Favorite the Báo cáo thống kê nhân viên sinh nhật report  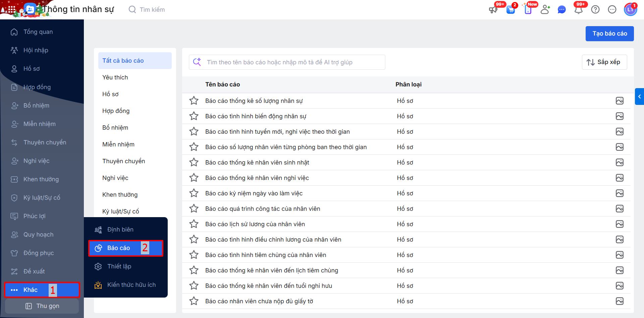(x=194, y=163)
